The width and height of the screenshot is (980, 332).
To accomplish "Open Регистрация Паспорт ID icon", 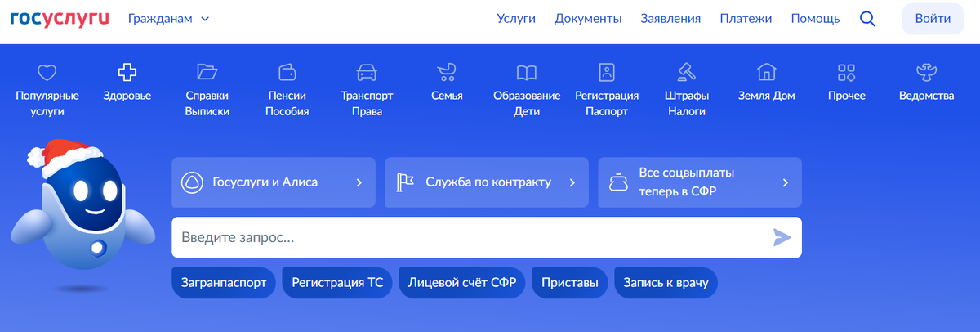I will [607, 73].
